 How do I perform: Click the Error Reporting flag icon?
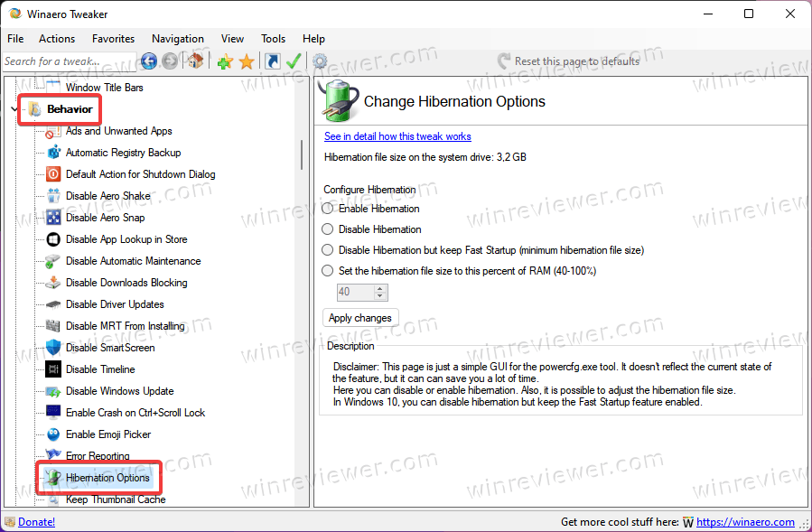53,455
